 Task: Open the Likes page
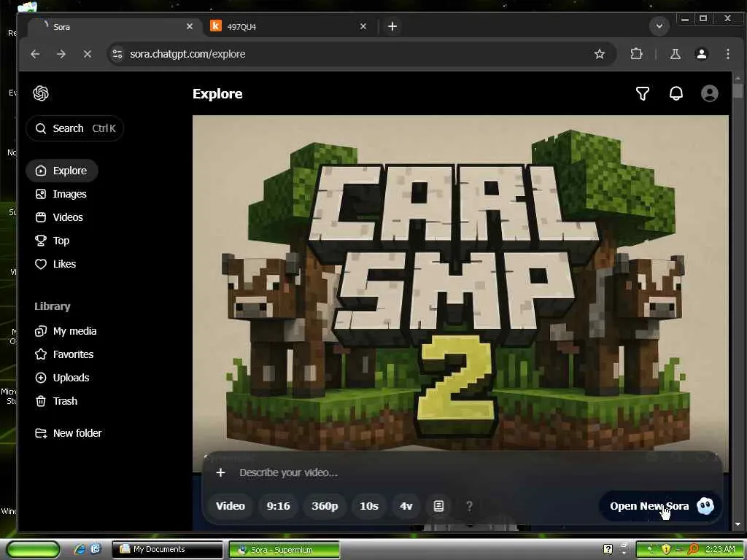(55, 264)
